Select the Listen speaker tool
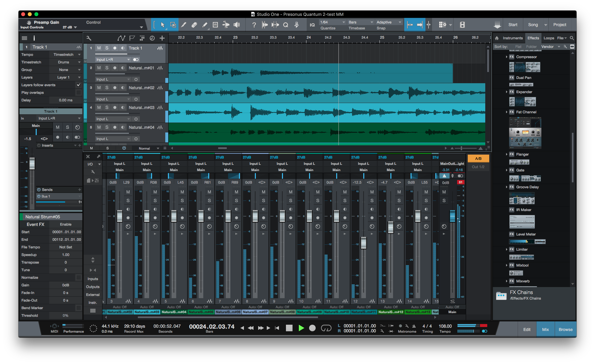 237,25
